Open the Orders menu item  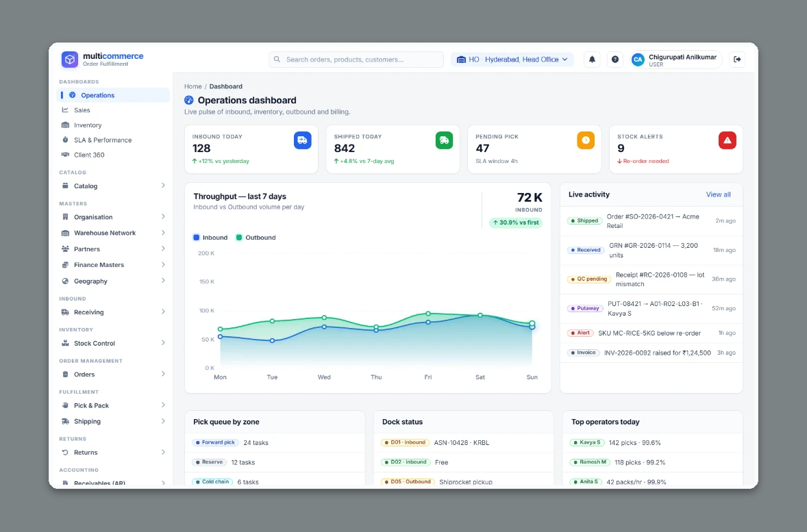tap(113, 375)
